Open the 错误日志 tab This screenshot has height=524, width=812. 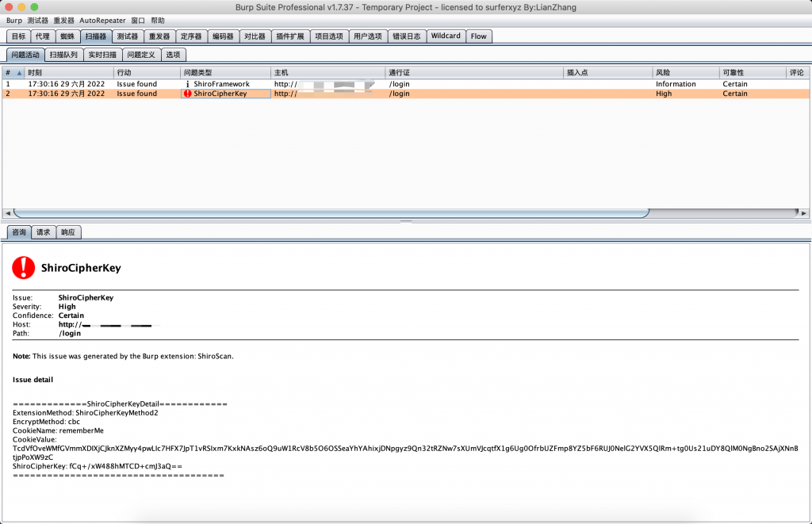[x=407, y=36]
